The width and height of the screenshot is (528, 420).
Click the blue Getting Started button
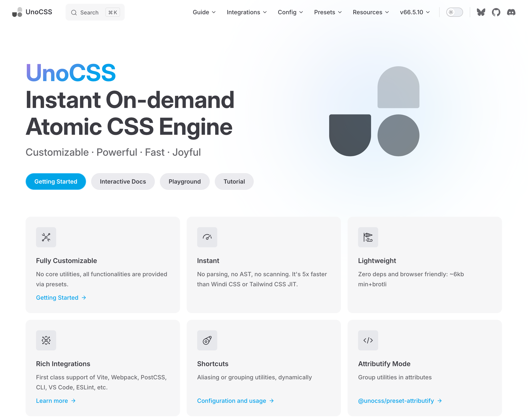coord(56,181)
